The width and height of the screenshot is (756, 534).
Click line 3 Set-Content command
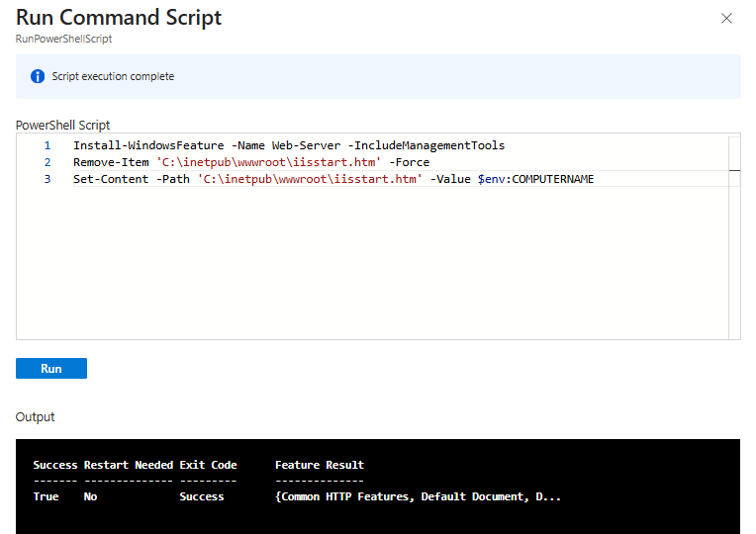pyautogui.click(x=333, y=179)
